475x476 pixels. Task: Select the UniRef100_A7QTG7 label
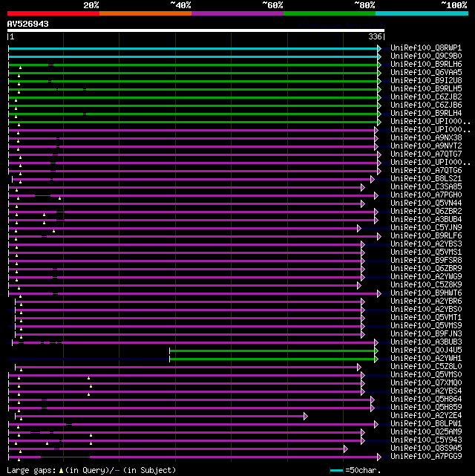tap(426, 154)
